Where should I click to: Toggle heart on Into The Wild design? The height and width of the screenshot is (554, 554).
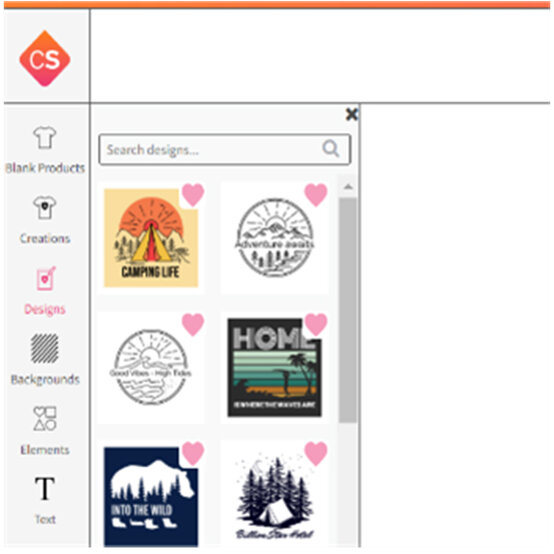193,453
